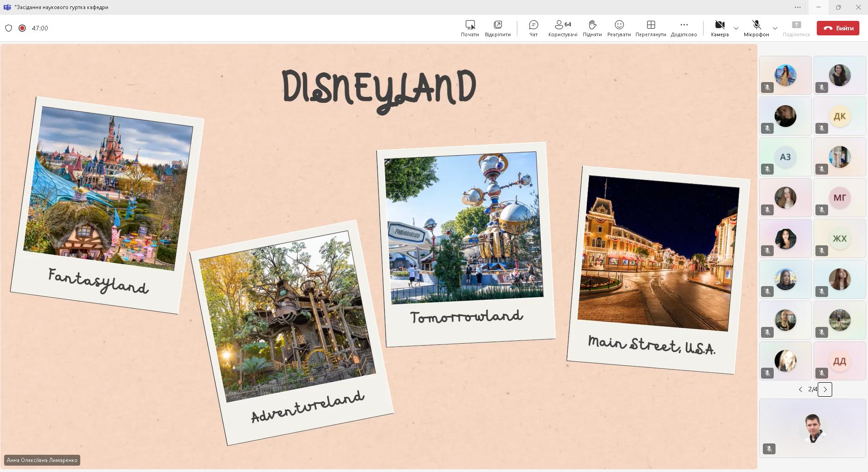Select participant tile ДД
The height and width of the screenshot is (472, 868).
839,361
